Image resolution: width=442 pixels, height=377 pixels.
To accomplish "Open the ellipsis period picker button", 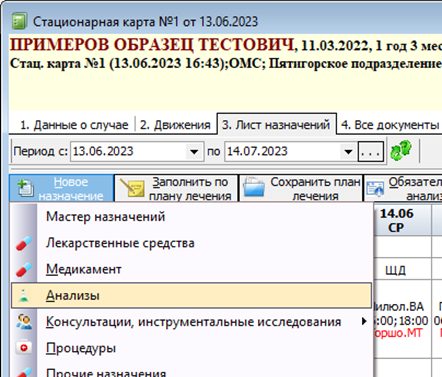I will [371, 152].
